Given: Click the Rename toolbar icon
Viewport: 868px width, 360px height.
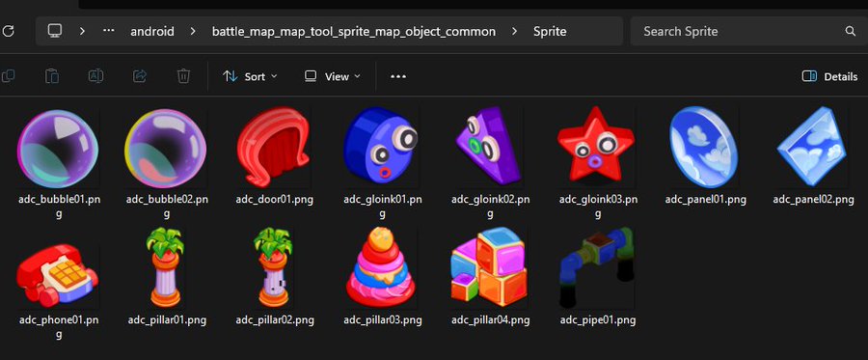Looking at the screenshot, I should (x=95, y=76).
